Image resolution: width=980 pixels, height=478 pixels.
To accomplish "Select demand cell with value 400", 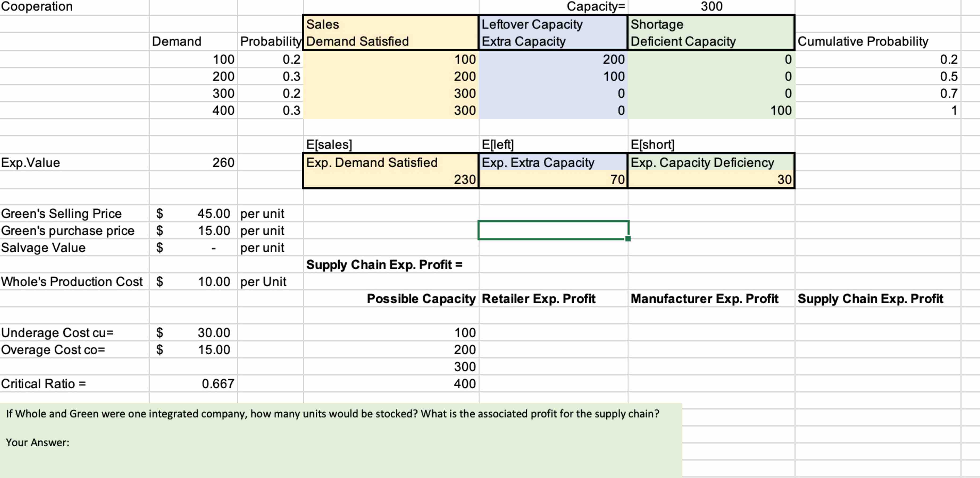I will [193, 110].
